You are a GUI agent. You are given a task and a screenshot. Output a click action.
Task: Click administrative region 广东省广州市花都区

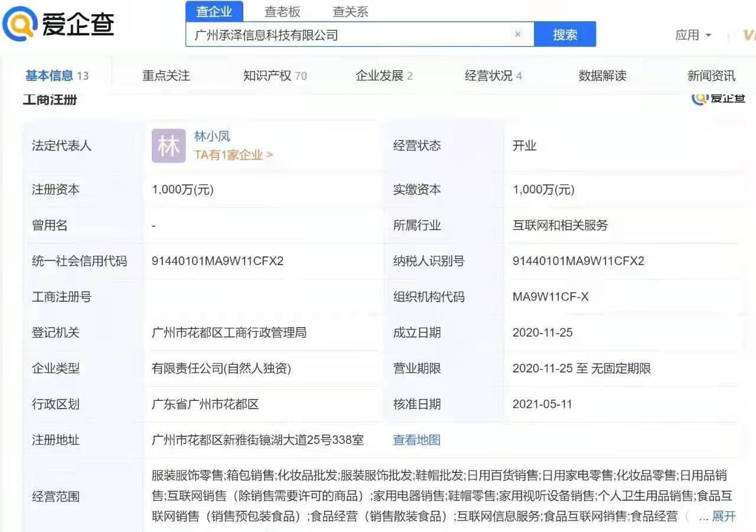click(205, 404)
